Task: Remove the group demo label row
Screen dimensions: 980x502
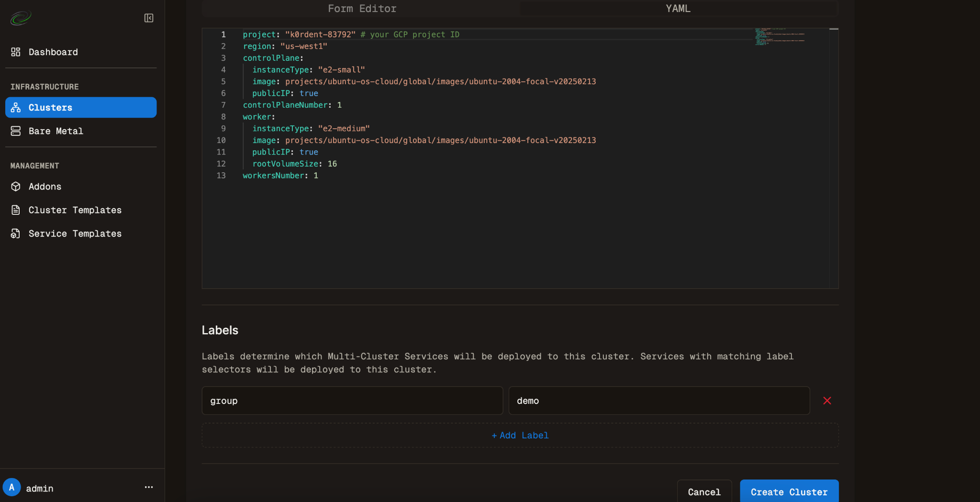Action: point(827,401)
